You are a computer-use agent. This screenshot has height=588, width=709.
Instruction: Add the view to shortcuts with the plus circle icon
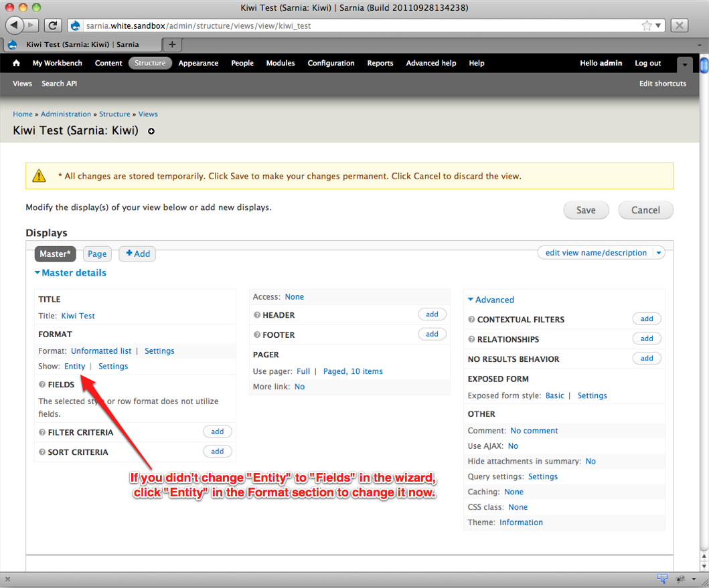point(151,131)
